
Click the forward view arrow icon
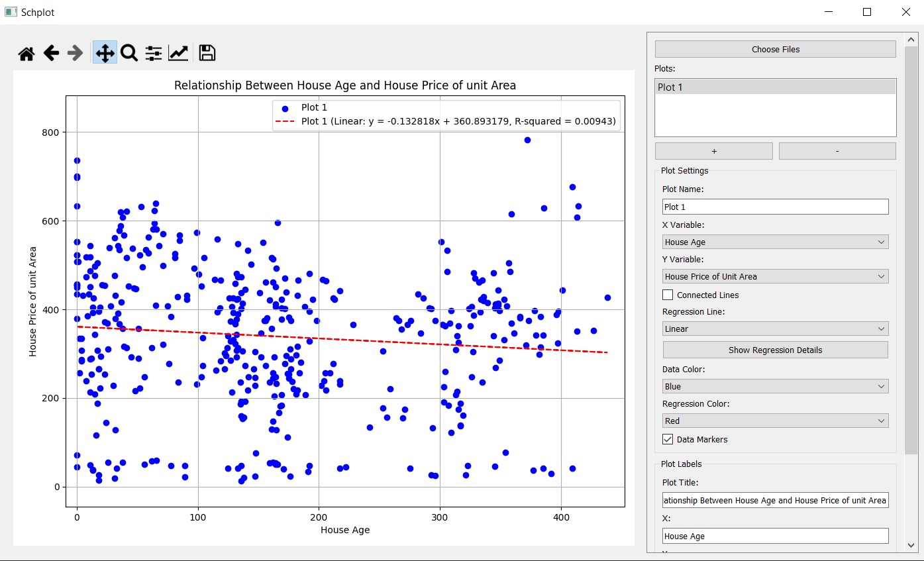[76, 54]
